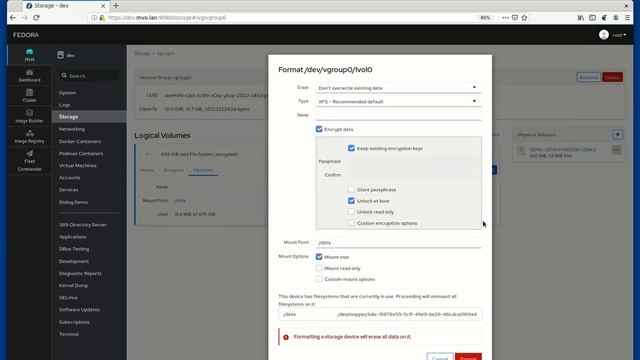The image size is (640, 360).
Task: Open the filesystem Type dropdown
Action: pos(398,102)
